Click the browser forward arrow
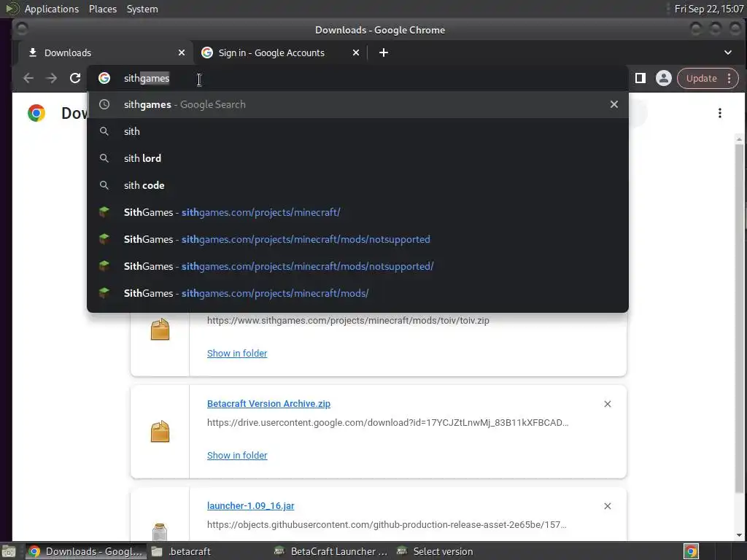Image resolution: width=747 pixels, height=560 pixels. (52, 78)
